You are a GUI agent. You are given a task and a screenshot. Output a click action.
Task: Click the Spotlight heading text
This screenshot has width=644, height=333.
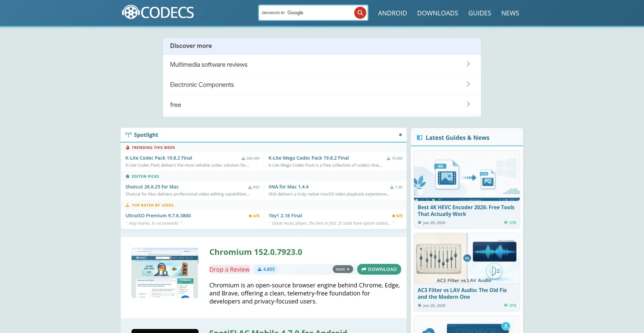click(146, 135)
